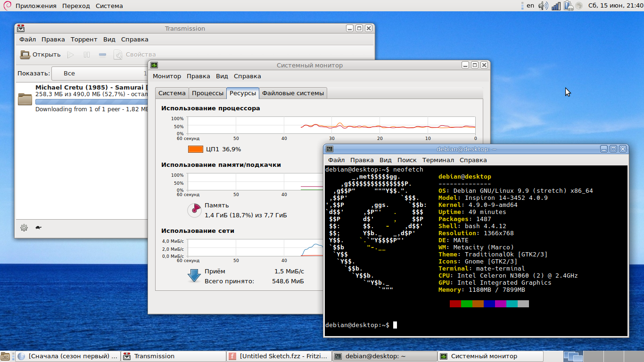Click the Debian logo in the top panel
Image resolution: width=644 pixels, height=362 pixels.
click(7, 6)
